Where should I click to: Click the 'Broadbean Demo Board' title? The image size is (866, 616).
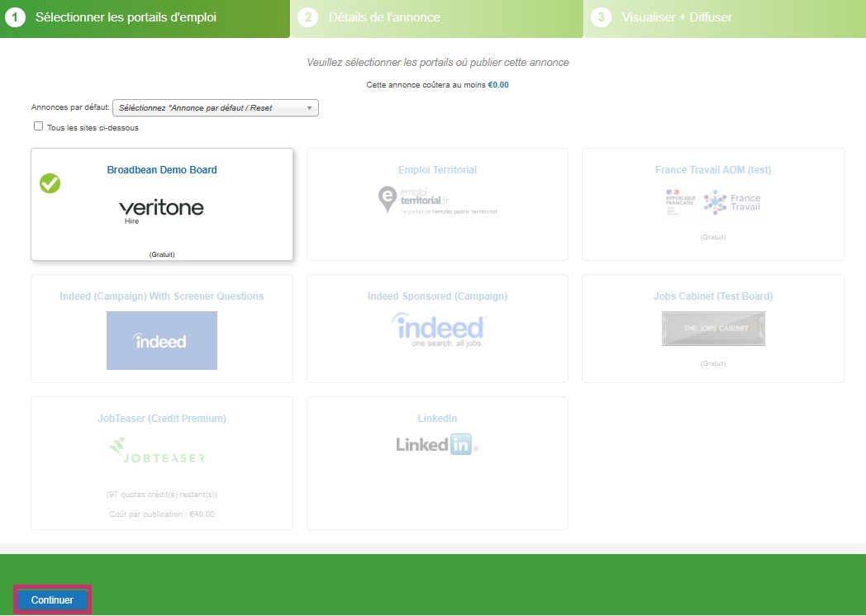[x=162, y=170]
